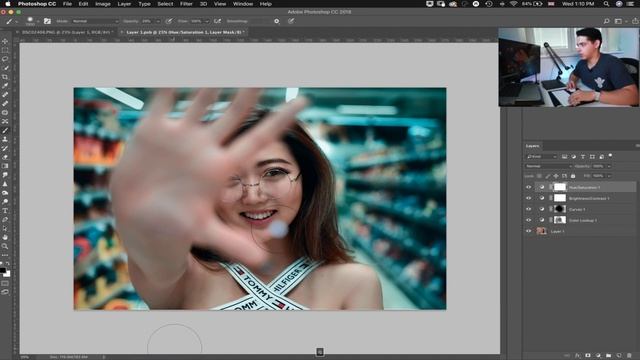640x360 pixels.
Task: Open macOS Spotlight search icon
Action: tap(607, 4)
